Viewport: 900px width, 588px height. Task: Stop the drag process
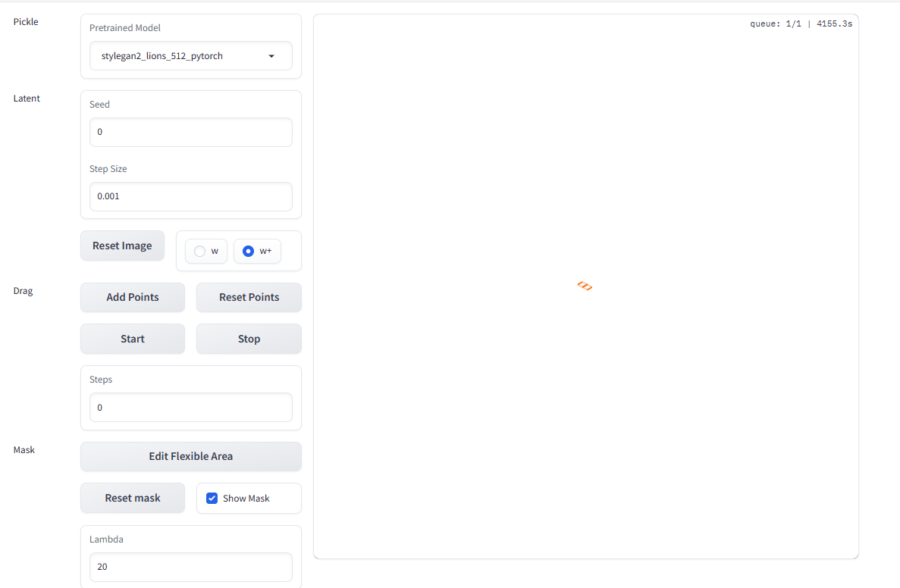249,339
